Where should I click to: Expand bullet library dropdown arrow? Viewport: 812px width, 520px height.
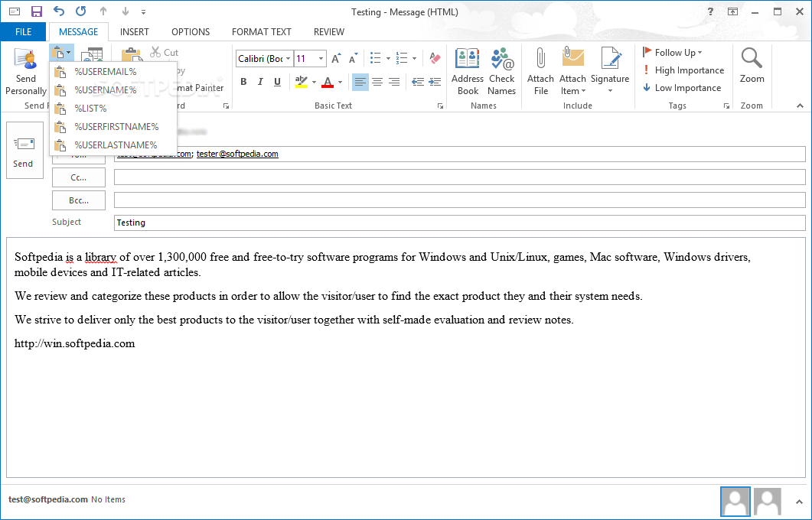click(388, 58)
